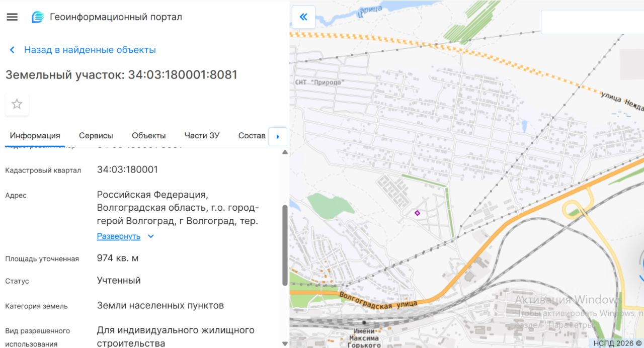Screen dimensions: 644x348
Task: Click the Адрес field label
Action: (16, 196)
